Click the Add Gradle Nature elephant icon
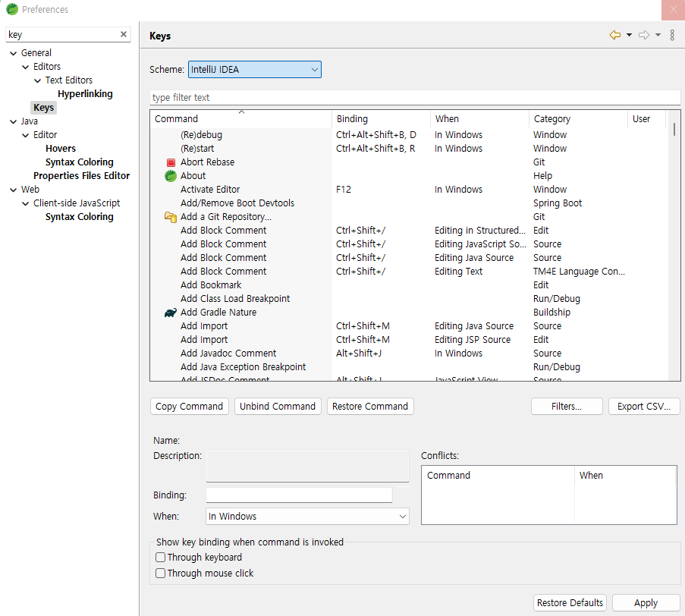This screenshot has height=616, width=685. click(171, 313)
